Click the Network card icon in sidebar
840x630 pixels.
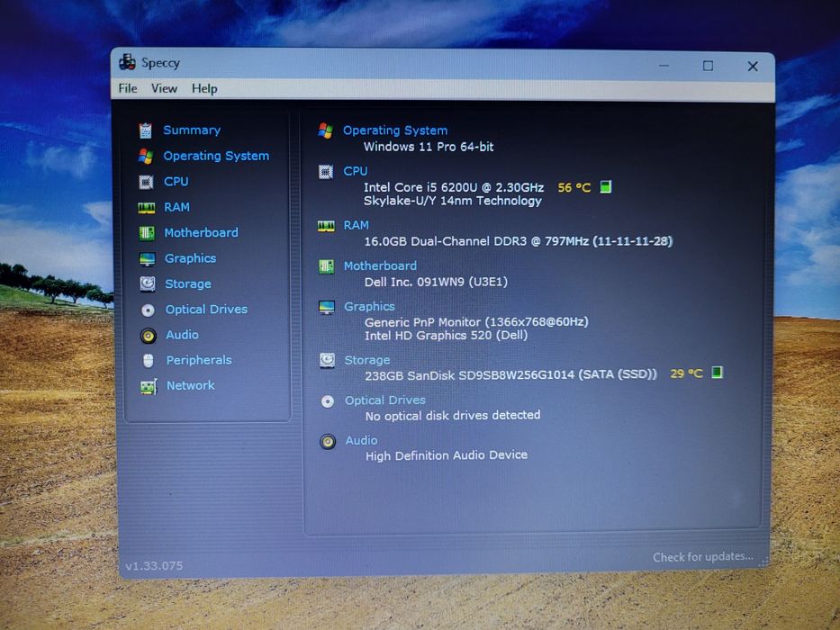pyautogui.click(x=149, y=386)
